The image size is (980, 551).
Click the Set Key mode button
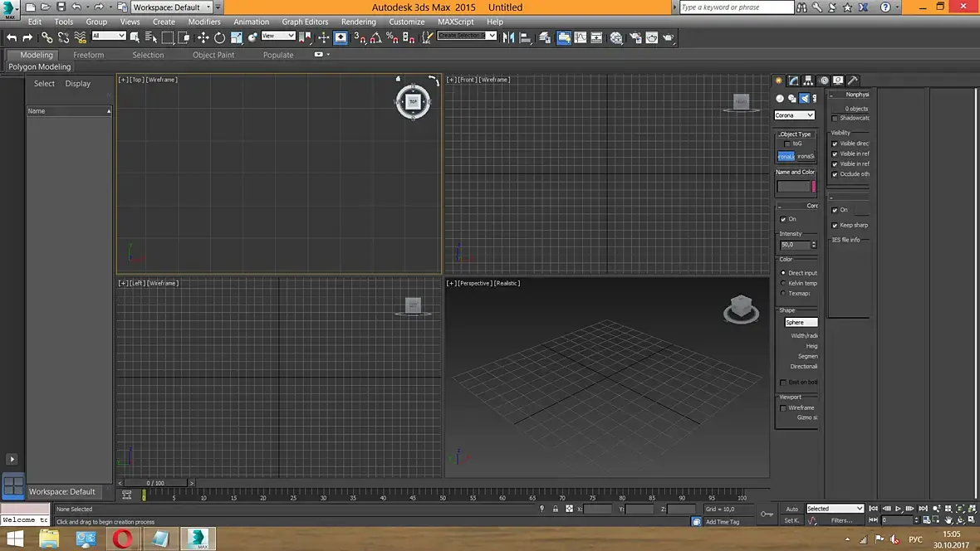pos(791,520)
